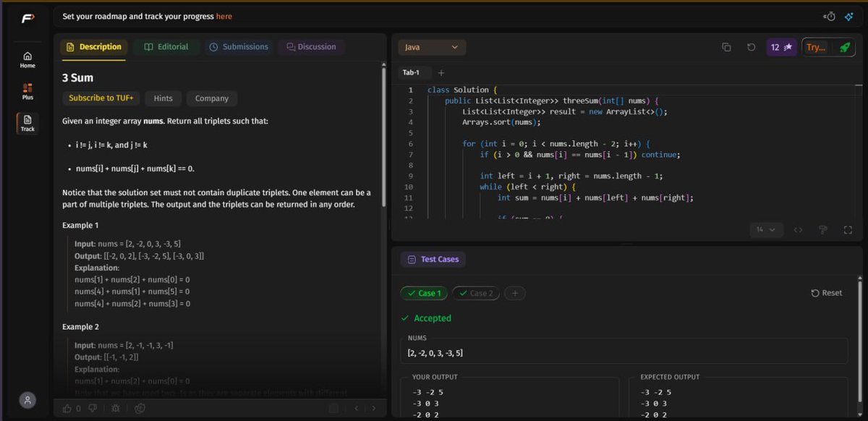Click the '3 Sum' problem title
The image size is (868, 421).
coord(77,77)
